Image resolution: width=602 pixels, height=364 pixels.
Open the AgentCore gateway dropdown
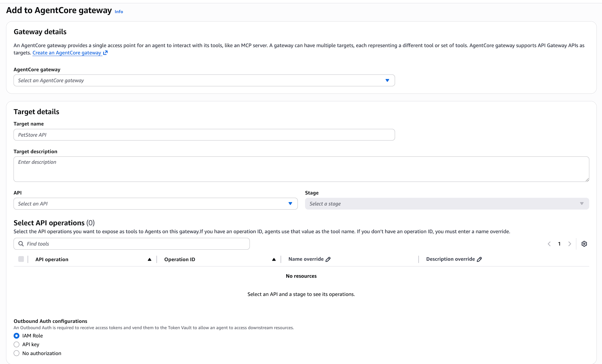coord(204,80)
